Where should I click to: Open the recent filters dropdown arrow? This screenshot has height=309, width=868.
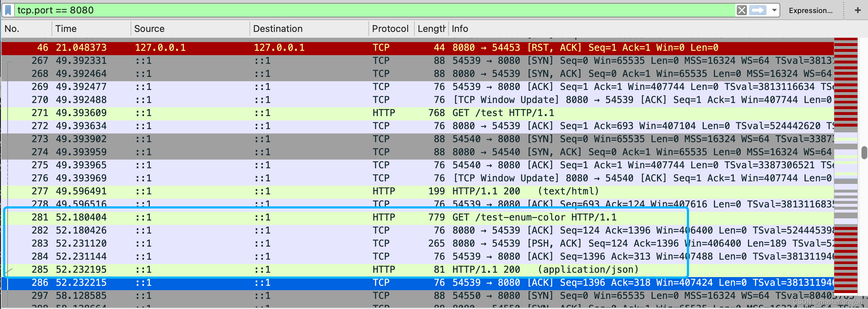pyautogui.click(x=774, y=10)
